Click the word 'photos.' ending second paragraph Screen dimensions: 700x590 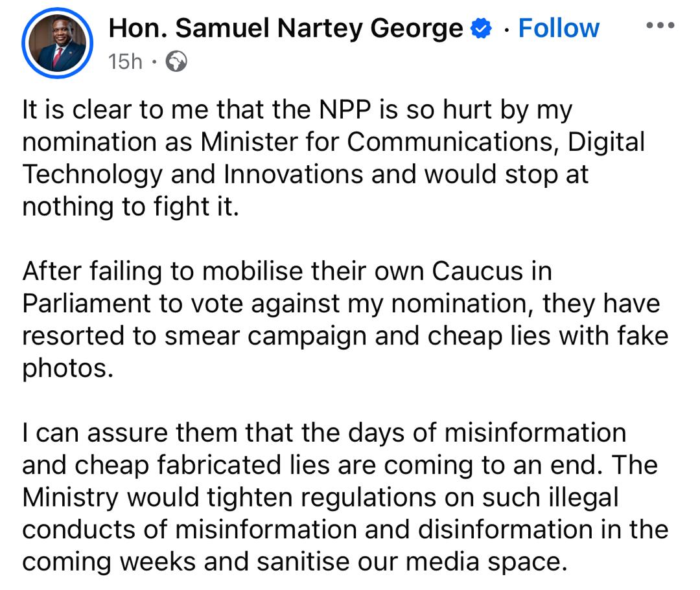[x=68, y=369]
